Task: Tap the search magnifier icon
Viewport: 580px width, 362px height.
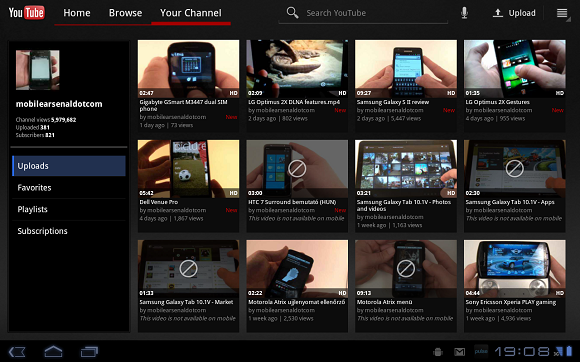Action: coord(292,13)
